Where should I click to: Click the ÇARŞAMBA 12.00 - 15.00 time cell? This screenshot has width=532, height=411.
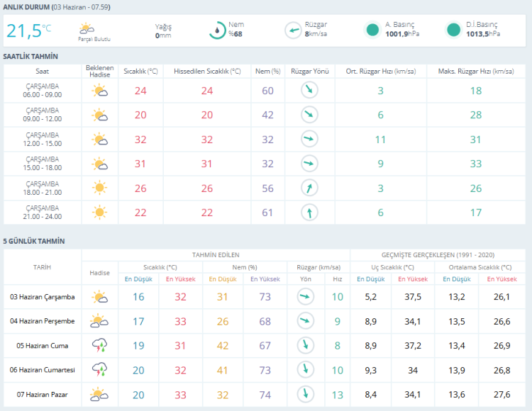(x=43, y=140)
